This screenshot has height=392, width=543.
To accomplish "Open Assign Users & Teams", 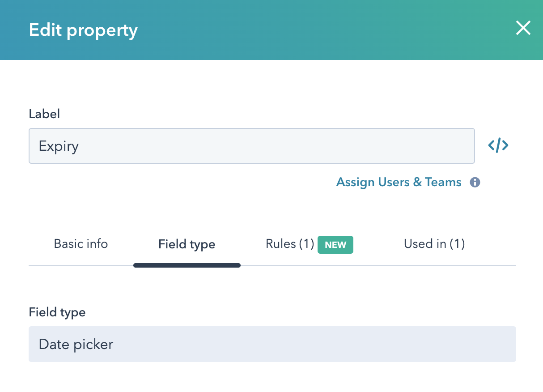I will (399, 182).
